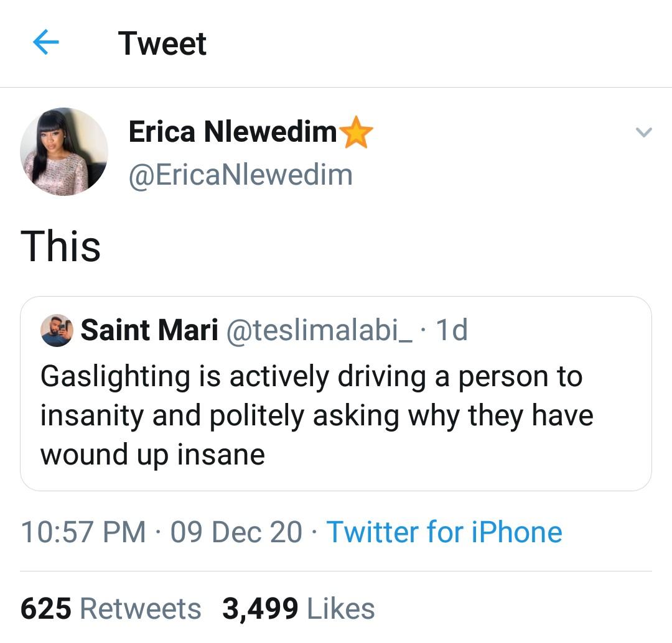View the 3,499 Likes list
672x643 pixels.
click(x=299, y=609)
